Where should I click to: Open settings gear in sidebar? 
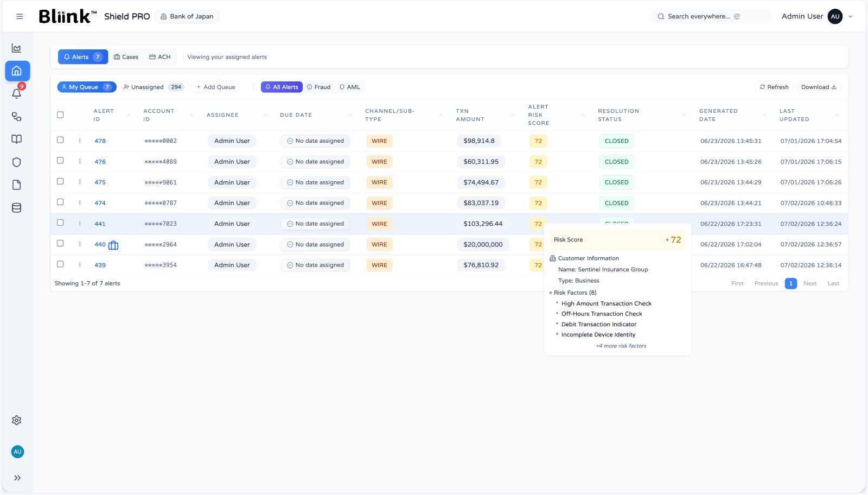point(17,420)
